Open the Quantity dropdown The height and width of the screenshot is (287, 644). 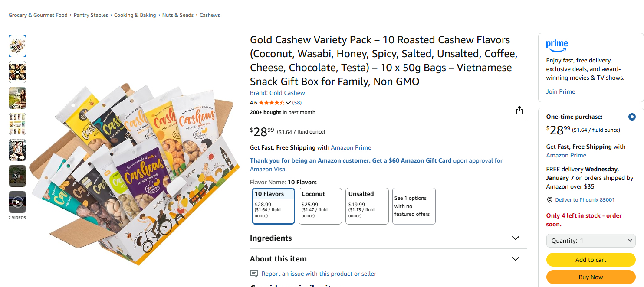point(591,241)
